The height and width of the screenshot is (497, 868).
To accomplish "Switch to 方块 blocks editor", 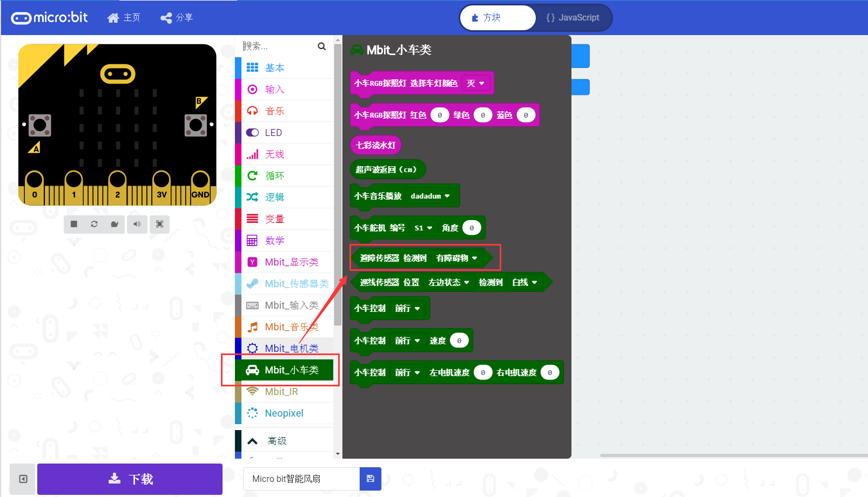I will point(497,18).
